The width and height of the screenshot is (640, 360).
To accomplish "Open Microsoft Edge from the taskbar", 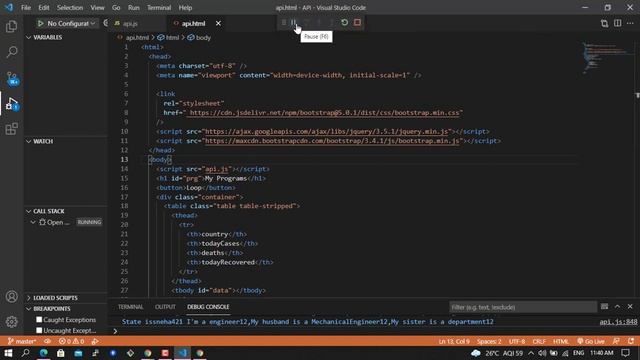I will click(x=43, y=353).
